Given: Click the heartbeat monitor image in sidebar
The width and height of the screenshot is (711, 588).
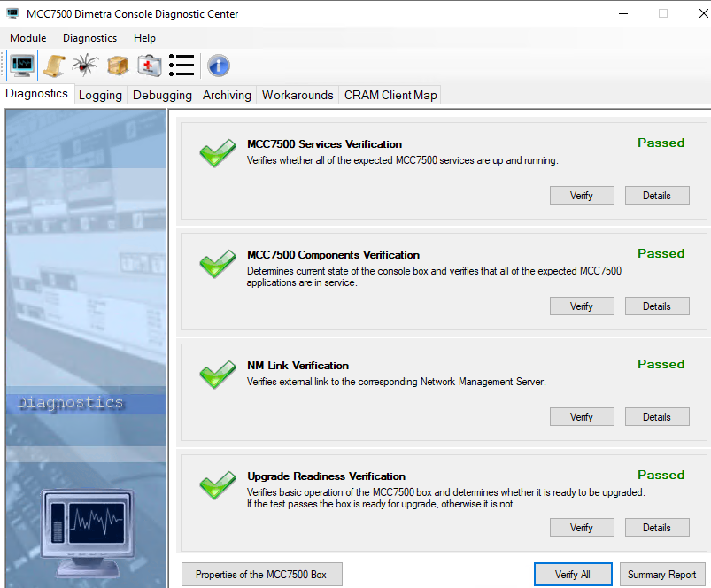Looking at the screenshot, I should (88, 533).
